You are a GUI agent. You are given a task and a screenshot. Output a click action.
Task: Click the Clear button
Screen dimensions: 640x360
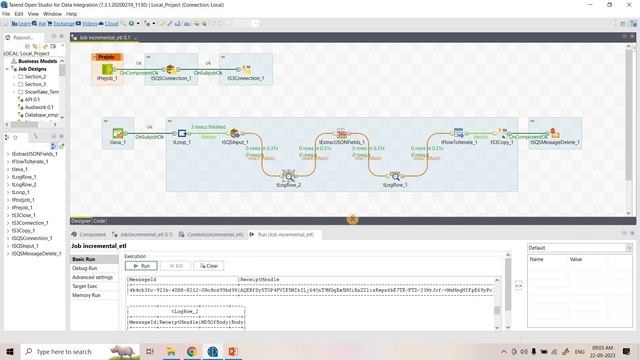tap(209, 266)
